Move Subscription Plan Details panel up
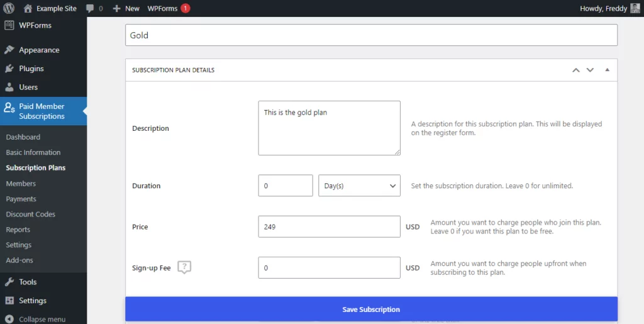 click(576, 70)
